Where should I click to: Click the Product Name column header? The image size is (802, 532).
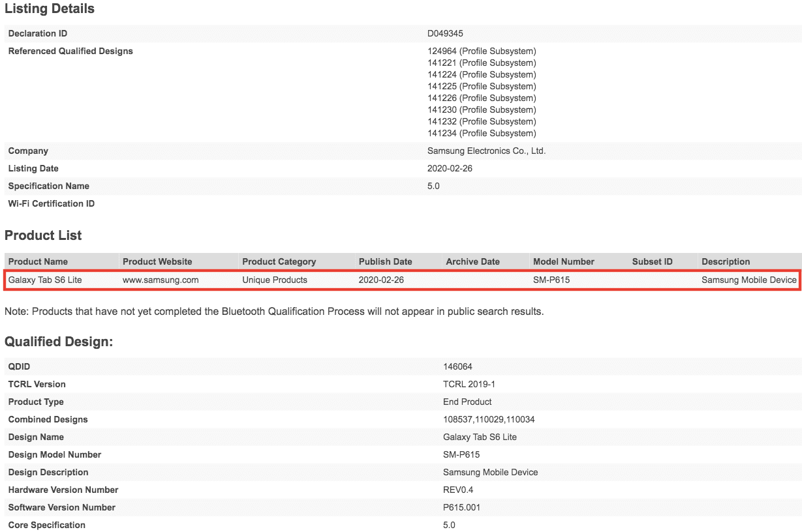(38, 261)
